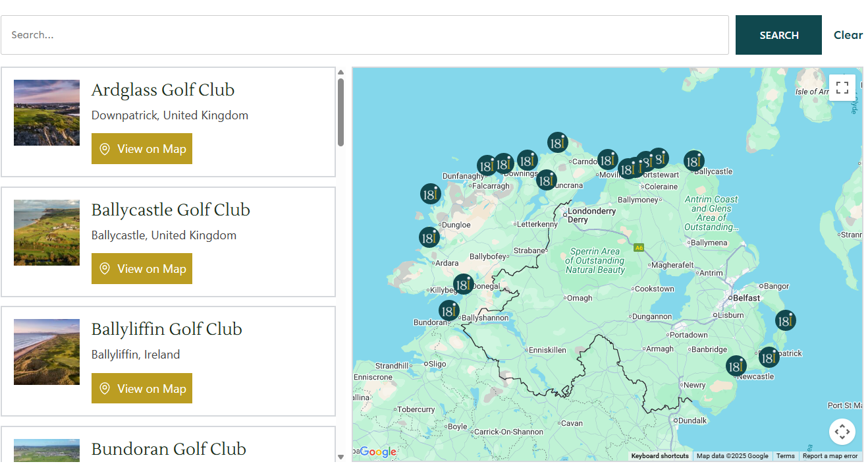868x466 pixels.
Task: Click the 'Ballyliffin, Ireland' location text
Action: pyautogui.click(x=136, y=355)
